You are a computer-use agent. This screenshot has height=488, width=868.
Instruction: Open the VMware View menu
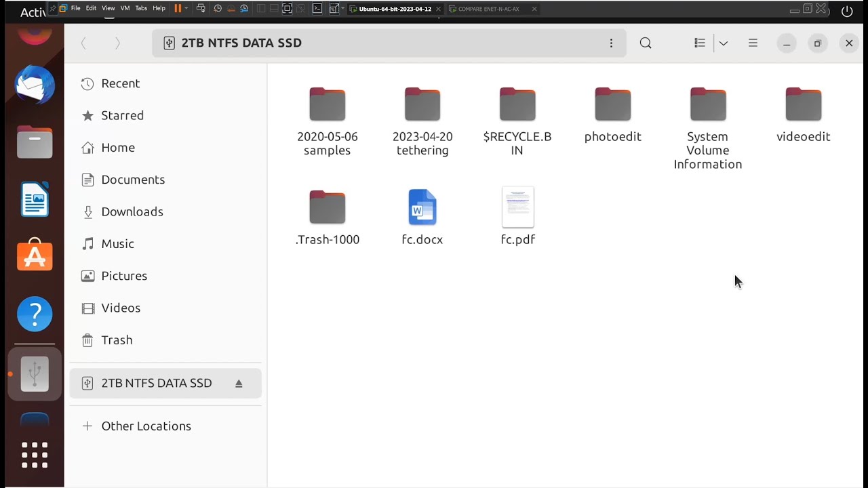[108, 8]
